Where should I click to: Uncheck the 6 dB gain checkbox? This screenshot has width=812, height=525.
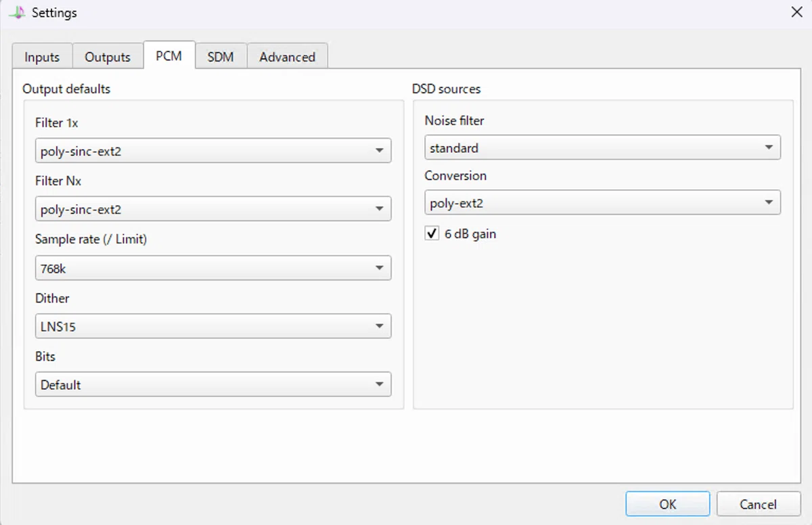click(x=432, y=233)
